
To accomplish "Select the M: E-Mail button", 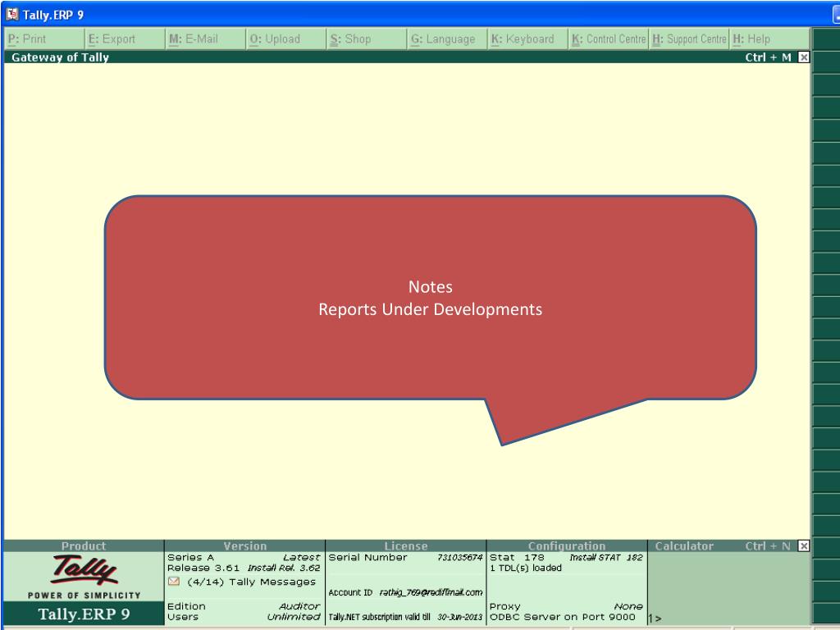I will pos(205,39).
